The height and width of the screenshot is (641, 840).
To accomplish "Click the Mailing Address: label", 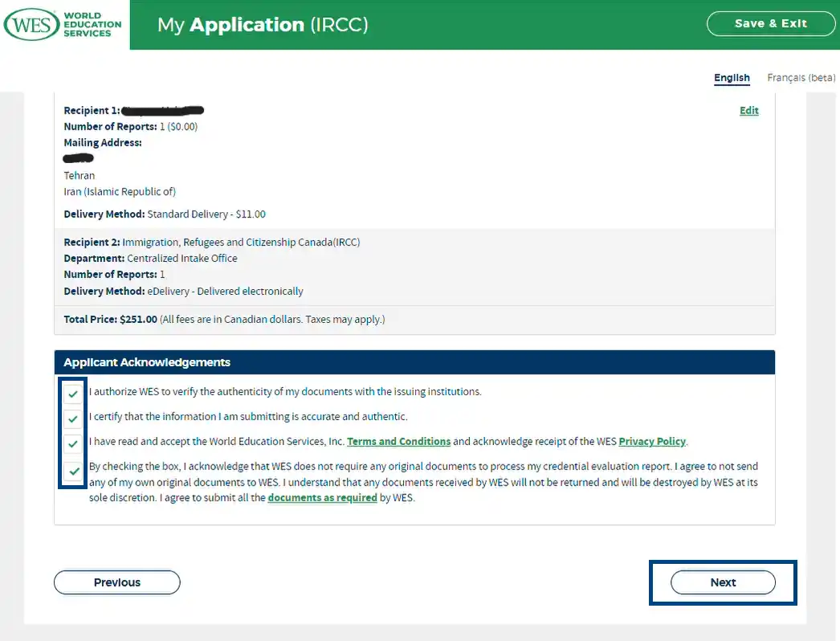I will click(103, 142).
